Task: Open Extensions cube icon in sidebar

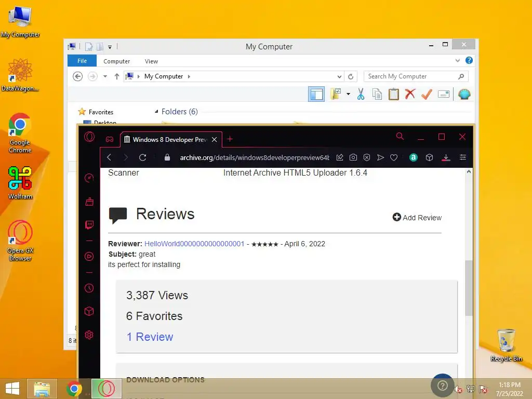Action: pos(89,311)
